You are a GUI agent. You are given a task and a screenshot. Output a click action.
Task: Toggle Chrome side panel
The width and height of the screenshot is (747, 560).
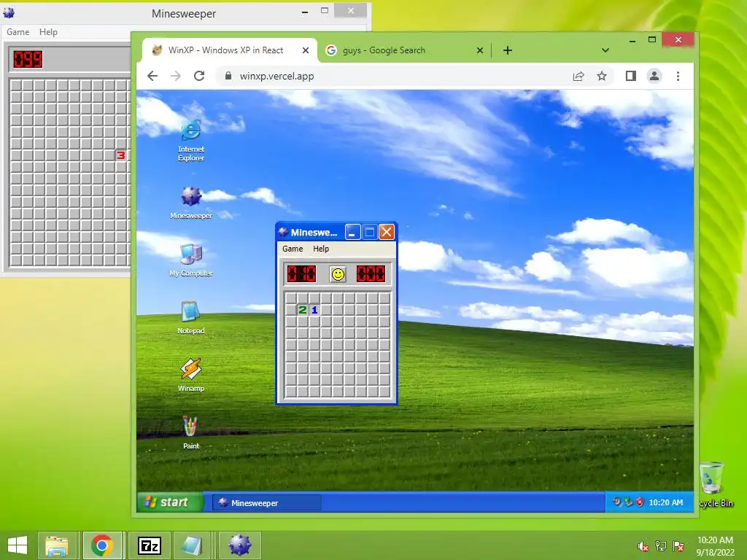[x=631, y=76]
